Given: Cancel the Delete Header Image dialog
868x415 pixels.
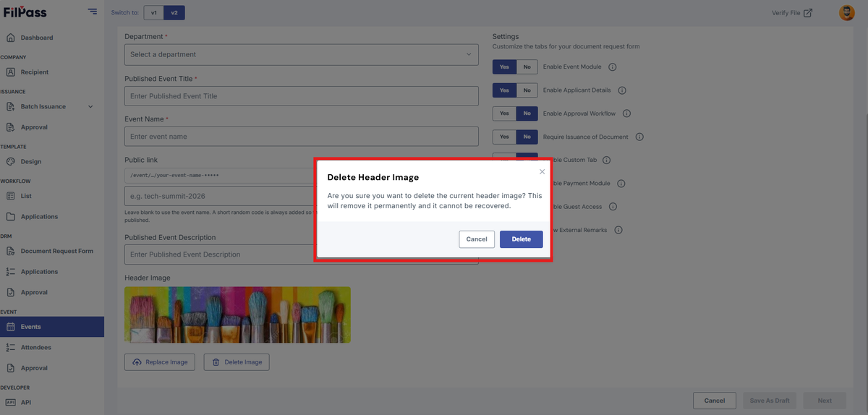Looking at the screenshot, I should tap(477, 239).
